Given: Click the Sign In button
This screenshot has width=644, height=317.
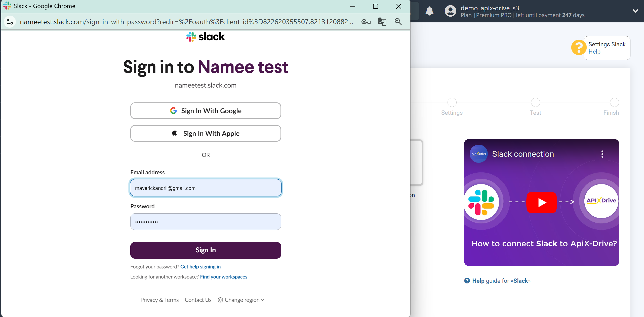Looking at the screenshot, I should (205, 250).
